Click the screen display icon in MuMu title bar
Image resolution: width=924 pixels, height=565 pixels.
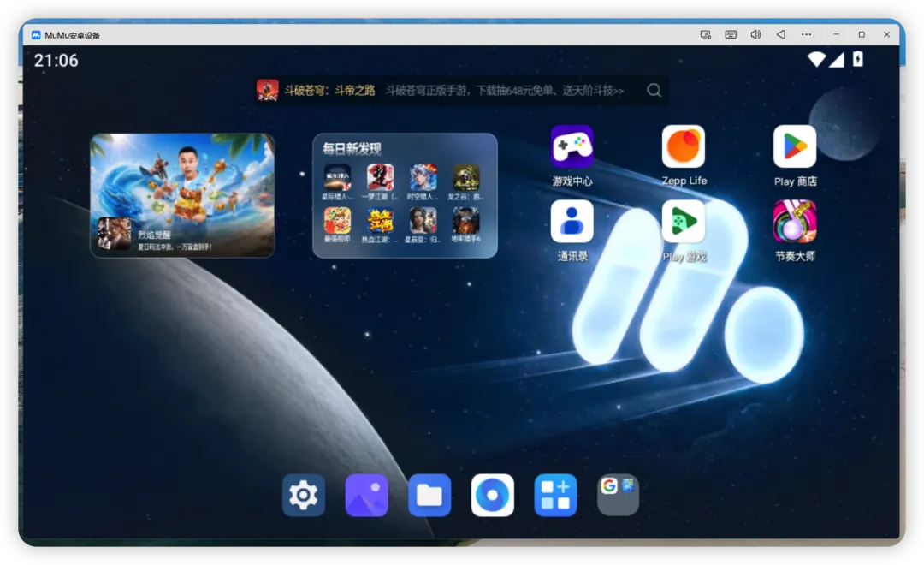[705, 35]
